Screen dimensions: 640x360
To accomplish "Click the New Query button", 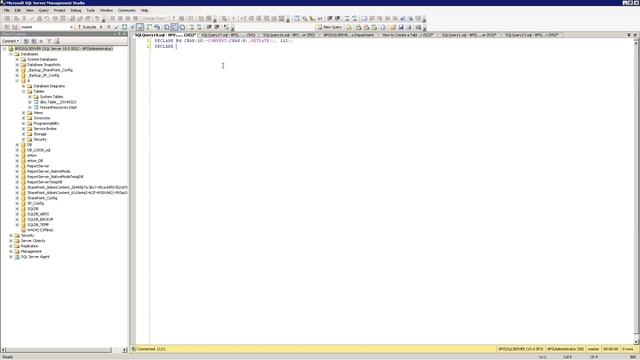I will pyautogui.click(x=330, y=27).
